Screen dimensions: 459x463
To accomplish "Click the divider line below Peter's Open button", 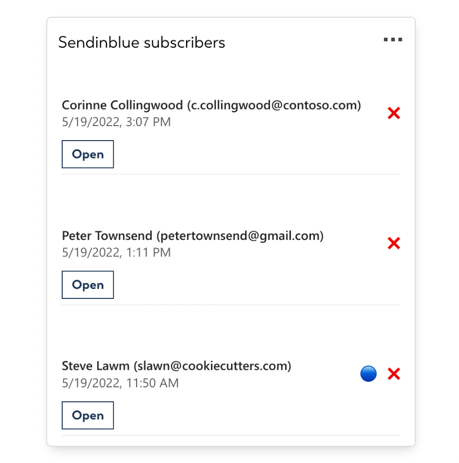I will [x=231, y=304].
